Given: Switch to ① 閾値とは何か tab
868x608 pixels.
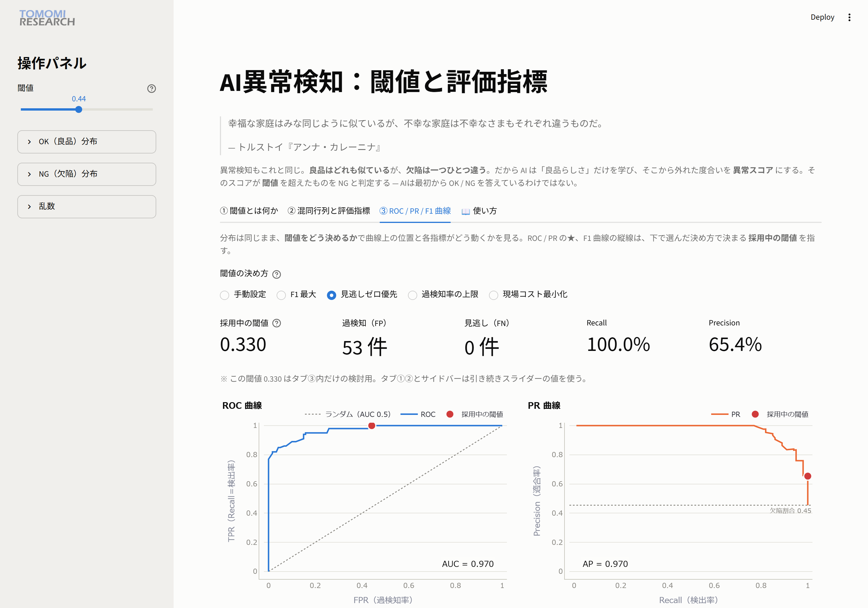Looking at the screenshot, I should click(x=249, y=211).
